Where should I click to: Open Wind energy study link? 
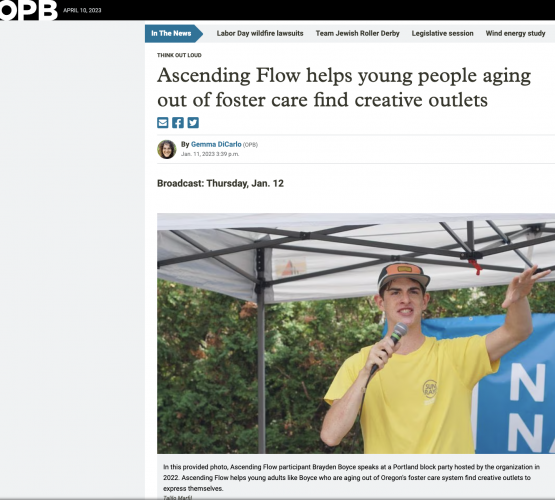coord(515,33)
